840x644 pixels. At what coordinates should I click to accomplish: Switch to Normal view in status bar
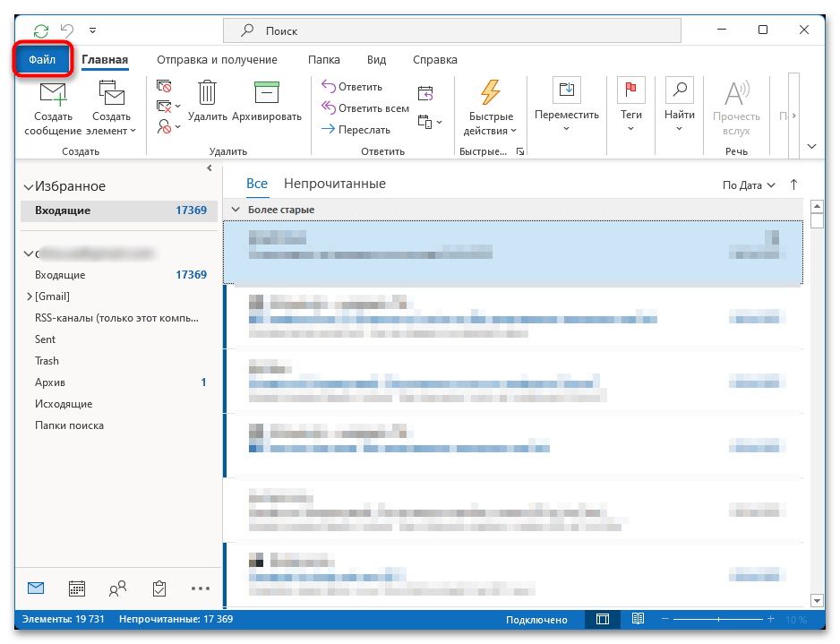point(603,619)
